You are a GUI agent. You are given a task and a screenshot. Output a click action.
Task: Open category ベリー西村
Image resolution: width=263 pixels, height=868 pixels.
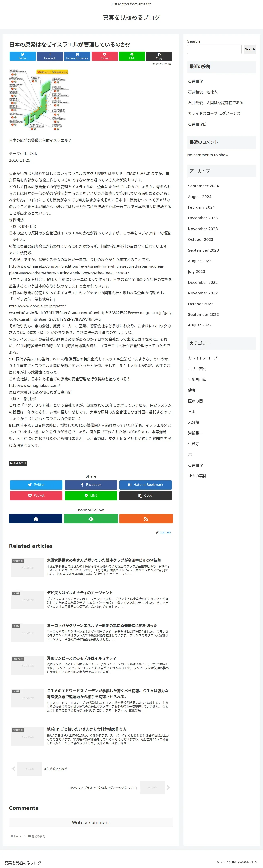point(197,369)
